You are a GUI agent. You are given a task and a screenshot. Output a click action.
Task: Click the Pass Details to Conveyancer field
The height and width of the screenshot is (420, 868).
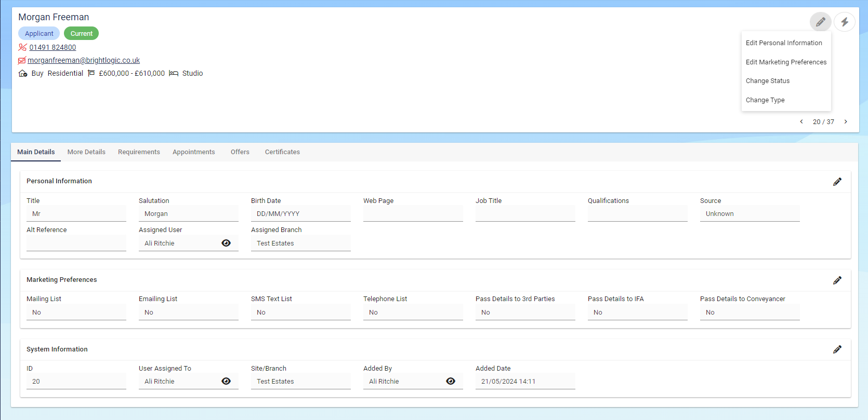click(750, 313)
